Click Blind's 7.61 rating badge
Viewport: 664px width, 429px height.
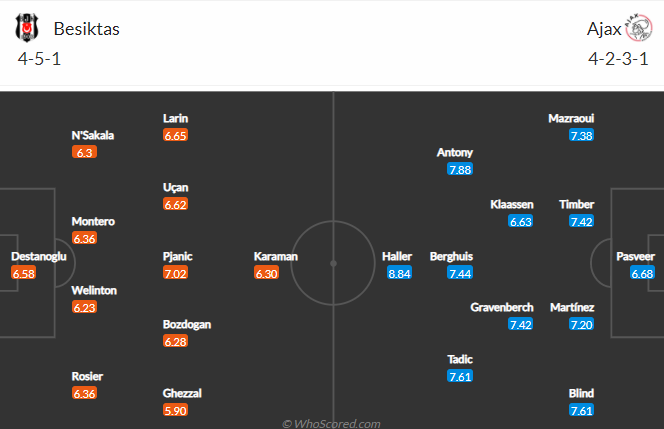click(x=581, y=410)
